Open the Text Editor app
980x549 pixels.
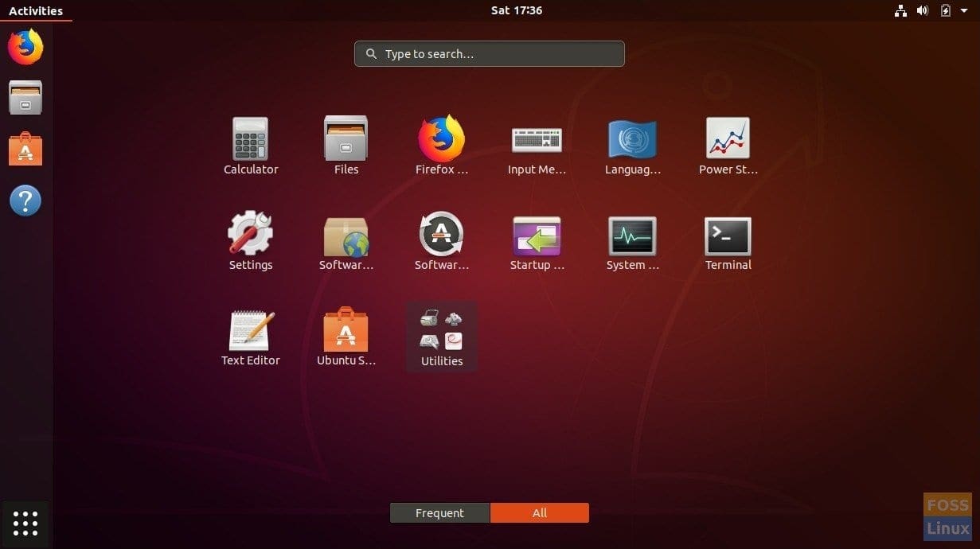(x=251, y=337)
